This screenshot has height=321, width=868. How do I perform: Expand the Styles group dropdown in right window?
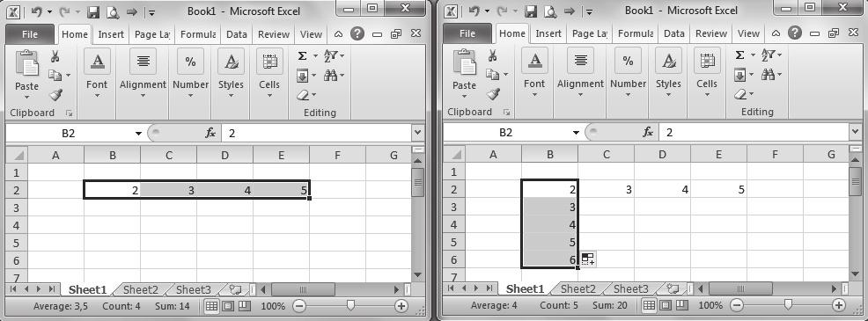(668, 95)
